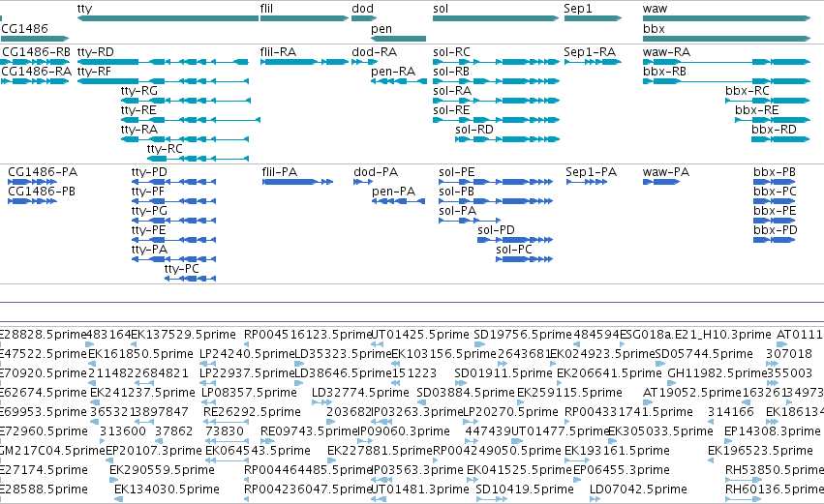Open the CG1486-PA protein label

(43, 171)
